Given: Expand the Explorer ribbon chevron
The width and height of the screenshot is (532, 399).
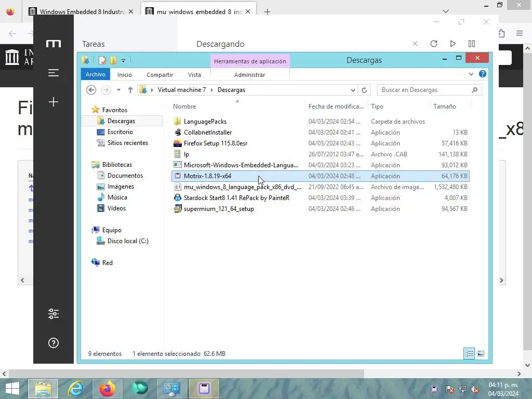Looking at the screenshot, I should click(471, 74).
